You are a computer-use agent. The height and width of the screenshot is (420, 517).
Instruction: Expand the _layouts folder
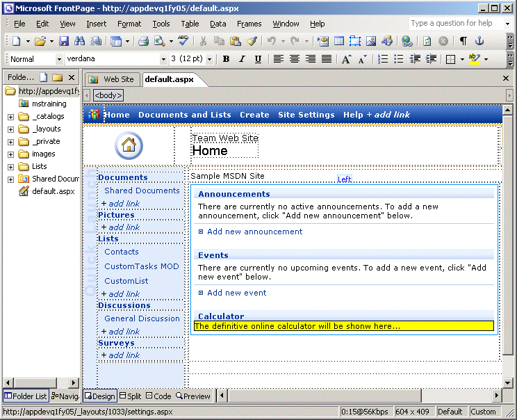coord(11,129)
